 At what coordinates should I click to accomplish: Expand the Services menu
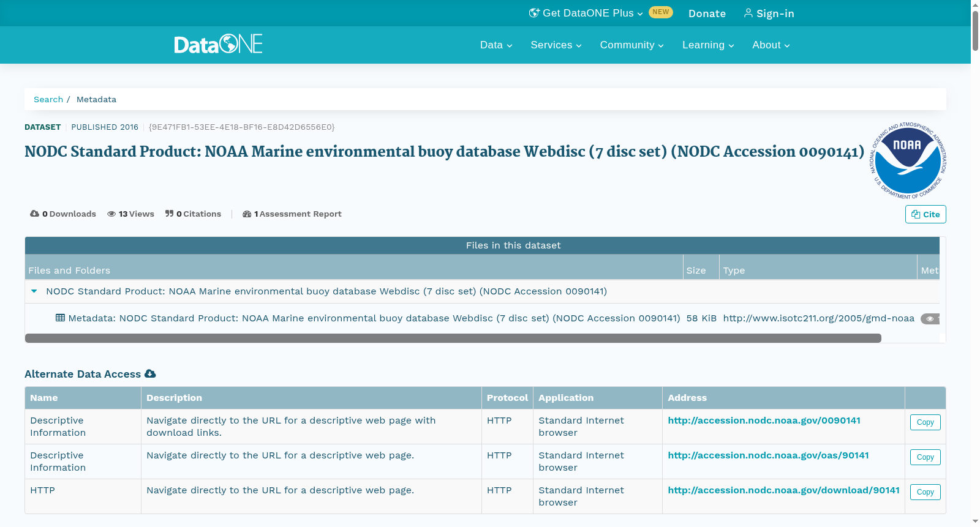pyautogui.click(x=556, y=45)
